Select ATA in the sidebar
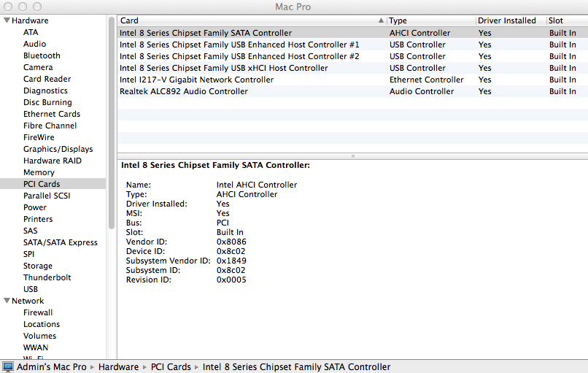Image resolution: width=588 pixels, height=373 pixels. click(x=31, y=32)
